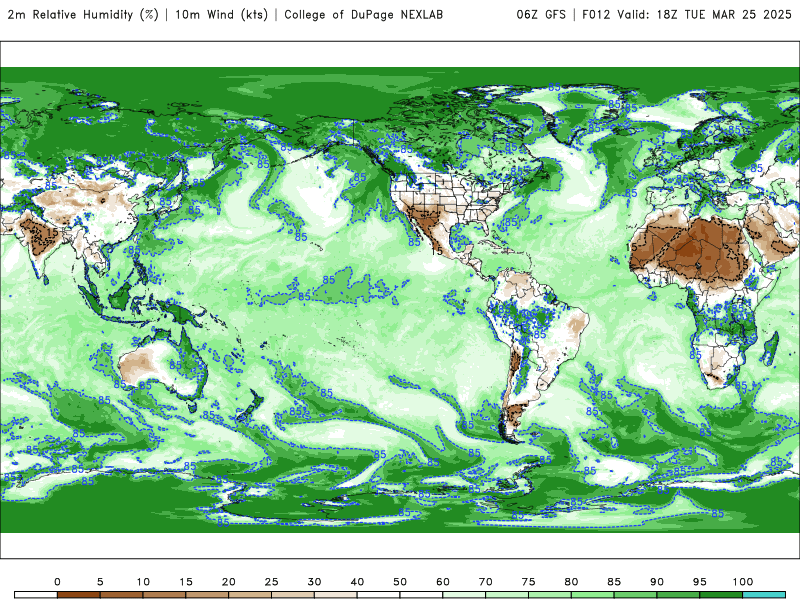Click the "F012 Valid: 18Z TUE MAR 25 2025" text
800x600 pixels.
tap(687, 15)
